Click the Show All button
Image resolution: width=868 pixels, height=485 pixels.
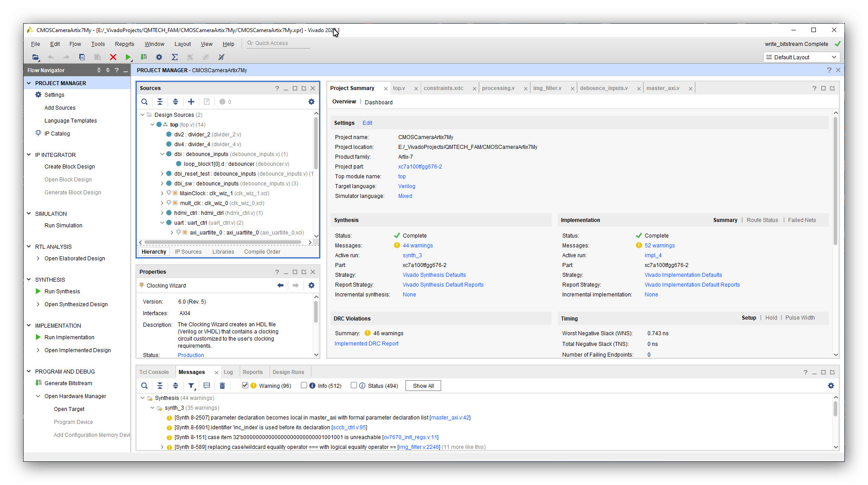point(423,386)
